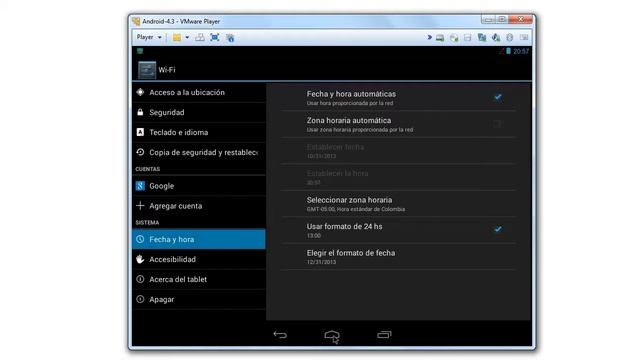
Task: Click the padlock icon beside Seguridad
Action: coord(140,112)
